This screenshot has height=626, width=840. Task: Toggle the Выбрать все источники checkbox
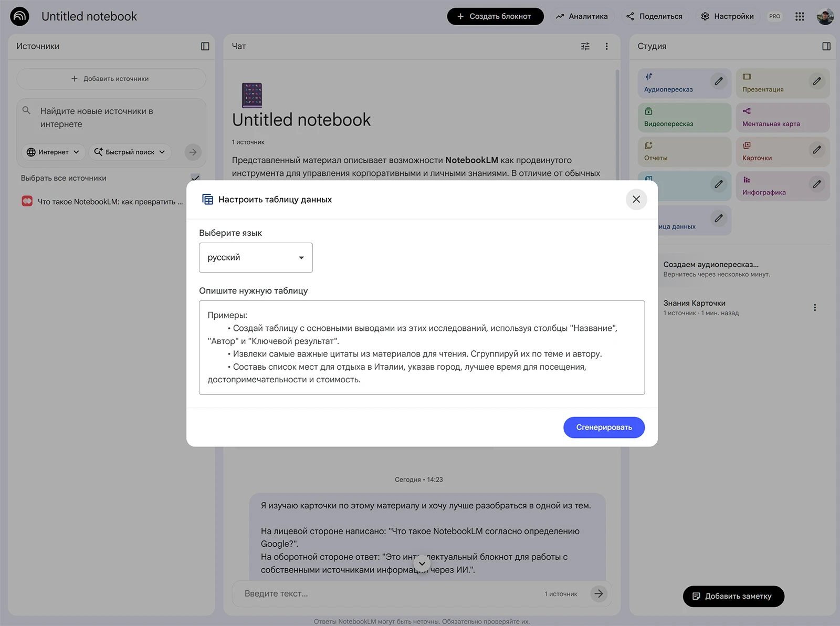coord(195,178)
